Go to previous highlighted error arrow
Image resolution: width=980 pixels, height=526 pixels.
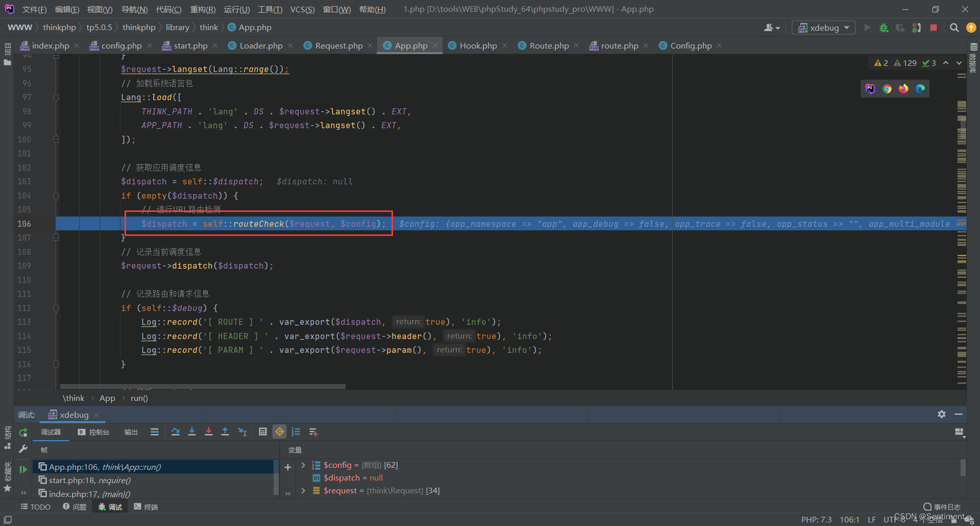point(946,63)
